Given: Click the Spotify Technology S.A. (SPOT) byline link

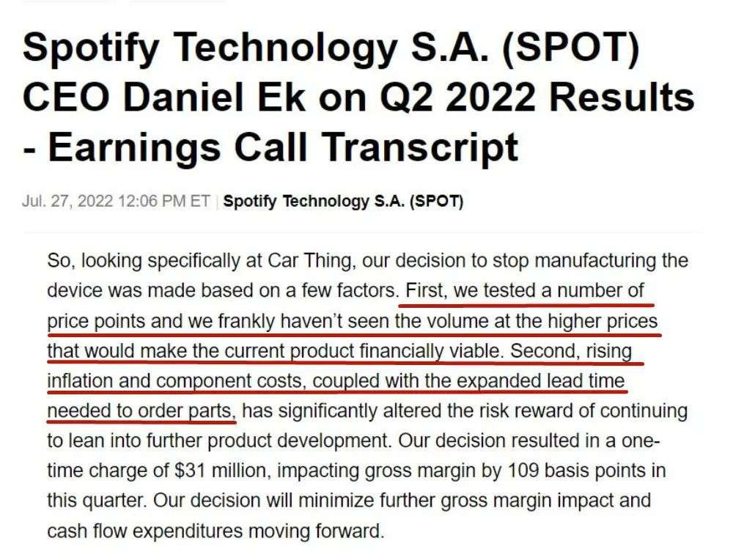Looking at the screenshot, I should (x=342, y=201).
